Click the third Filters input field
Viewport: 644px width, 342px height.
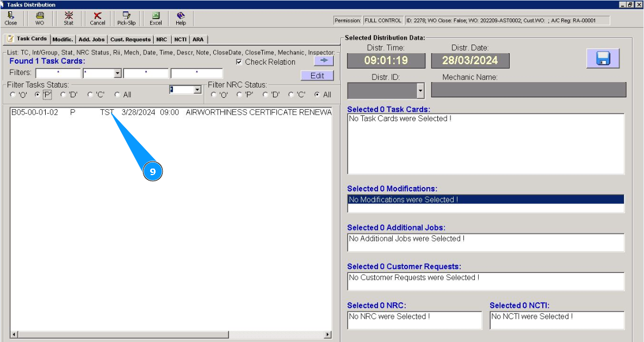(146, 73)
